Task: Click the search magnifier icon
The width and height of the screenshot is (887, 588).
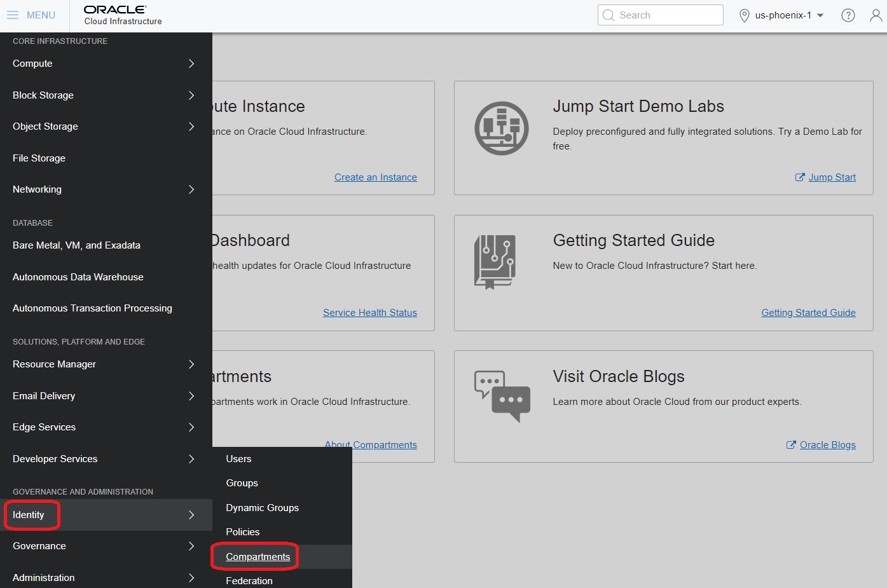Action: click(x=609, y=15)
